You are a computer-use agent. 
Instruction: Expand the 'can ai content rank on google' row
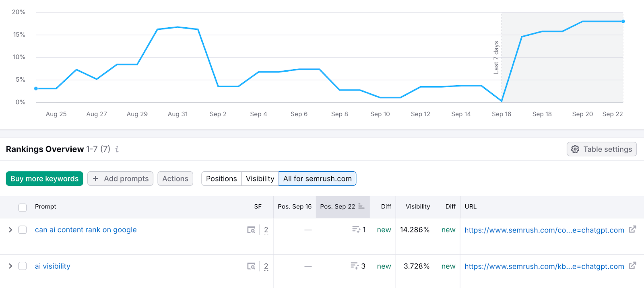click(10, 230)
